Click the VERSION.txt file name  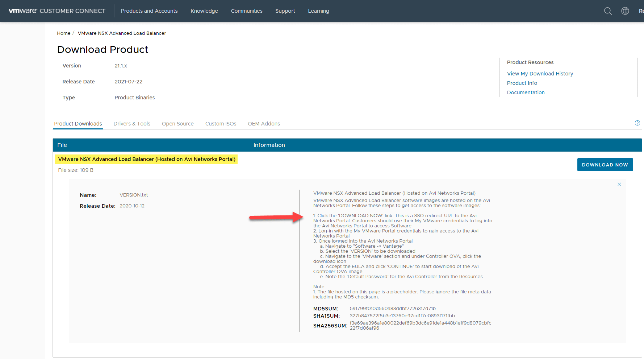(134, 195)
